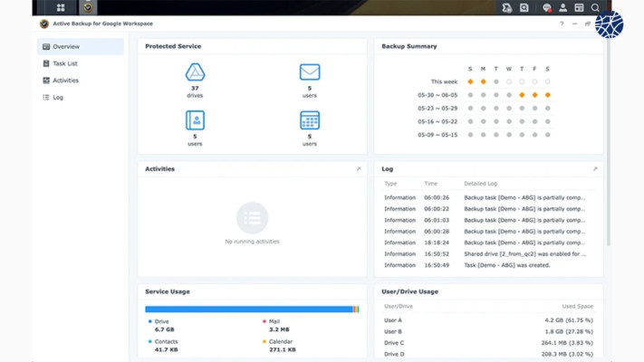Image resolution: width=644 pixels, height=362 pixels.
Task: Select log entry at 18:18:24
Action: (488, 243)
